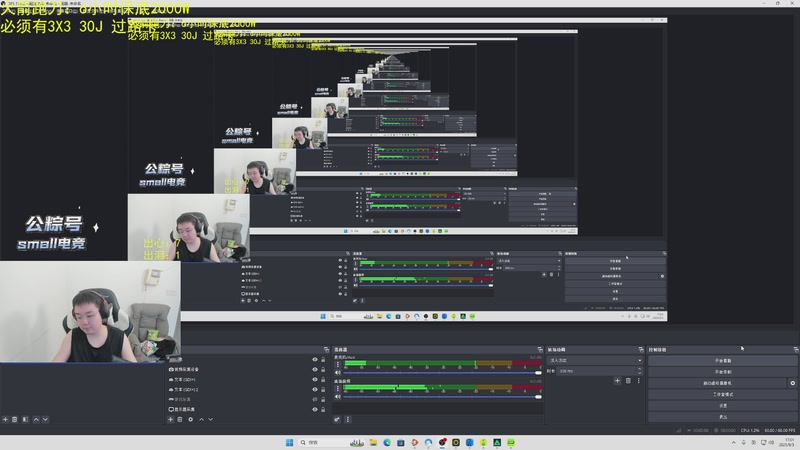Click the CPU 1.2% status bar entry
The height and width of the screenshot is (450, 800).
point(750,431)
